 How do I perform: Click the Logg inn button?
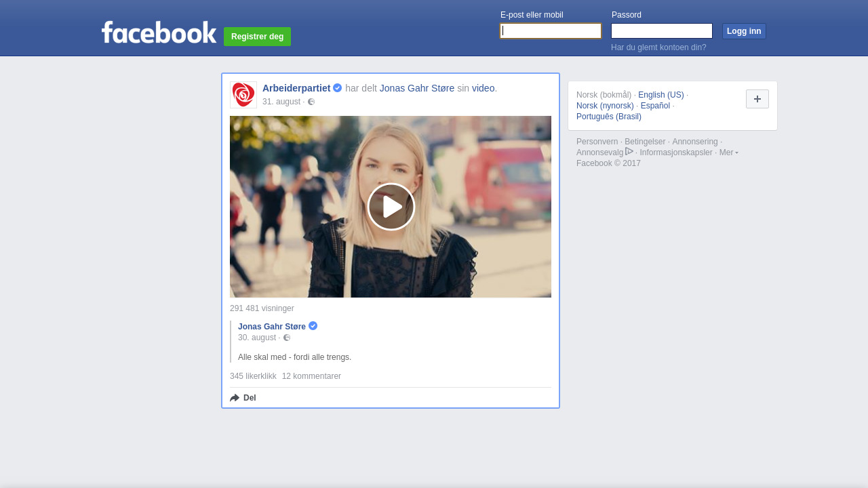point(744,31)
